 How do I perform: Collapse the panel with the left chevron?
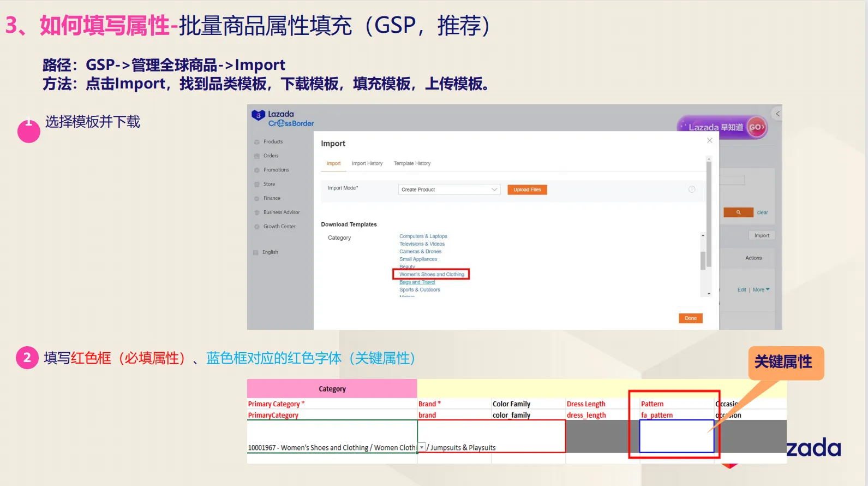pyautogui.click(x=777, y=114)
